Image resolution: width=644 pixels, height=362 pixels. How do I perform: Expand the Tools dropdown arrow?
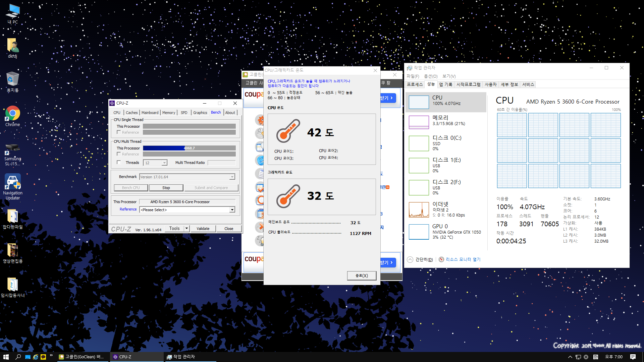(187, 229)
